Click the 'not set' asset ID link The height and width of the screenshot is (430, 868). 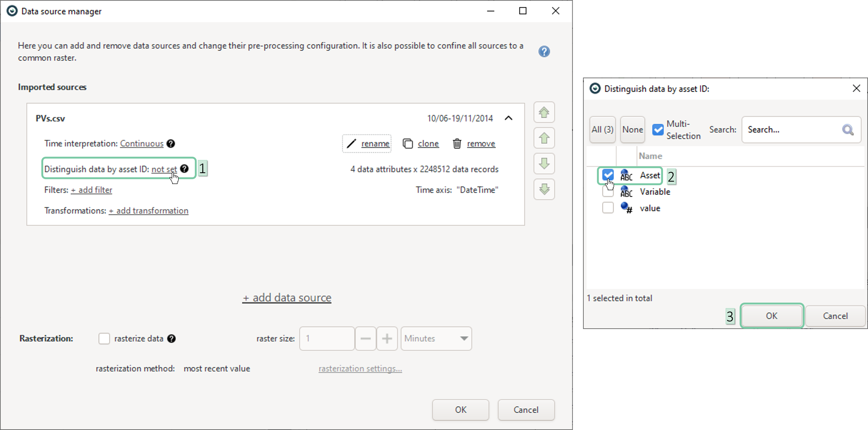tap(164, 169)
